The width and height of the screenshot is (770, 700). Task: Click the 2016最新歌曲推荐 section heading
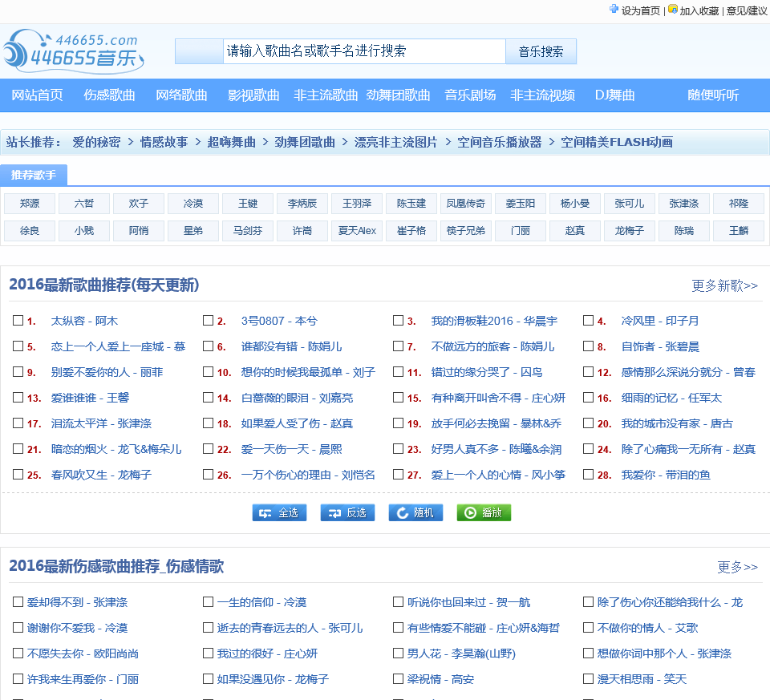click(103, 285)
